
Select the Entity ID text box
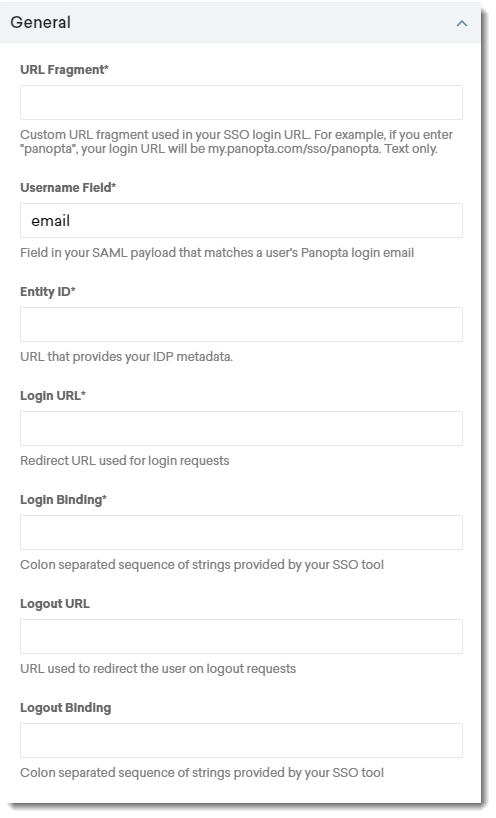[x=241, y=324]
